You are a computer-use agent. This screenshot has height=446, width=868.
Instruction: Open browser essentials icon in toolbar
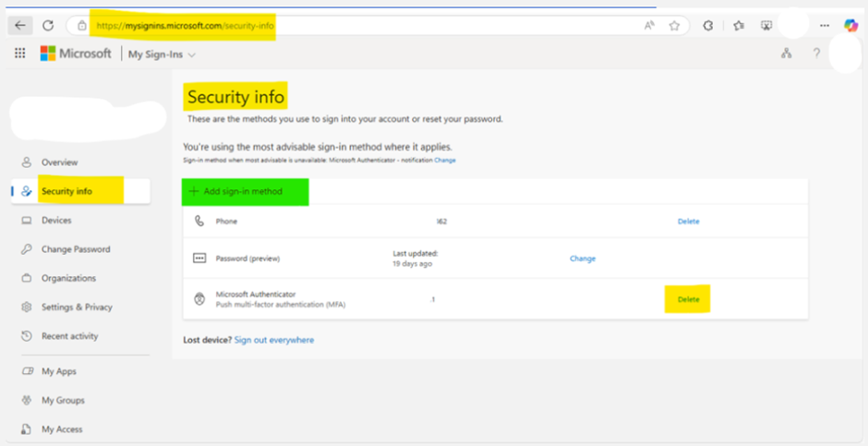tap(766, 26)
